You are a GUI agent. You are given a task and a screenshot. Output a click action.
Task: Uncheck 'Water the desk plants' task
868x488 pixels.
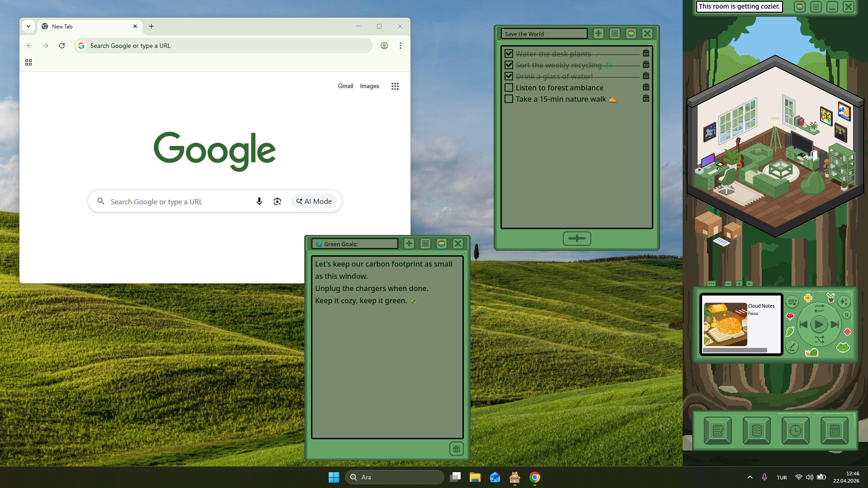(x=509, y=54)
